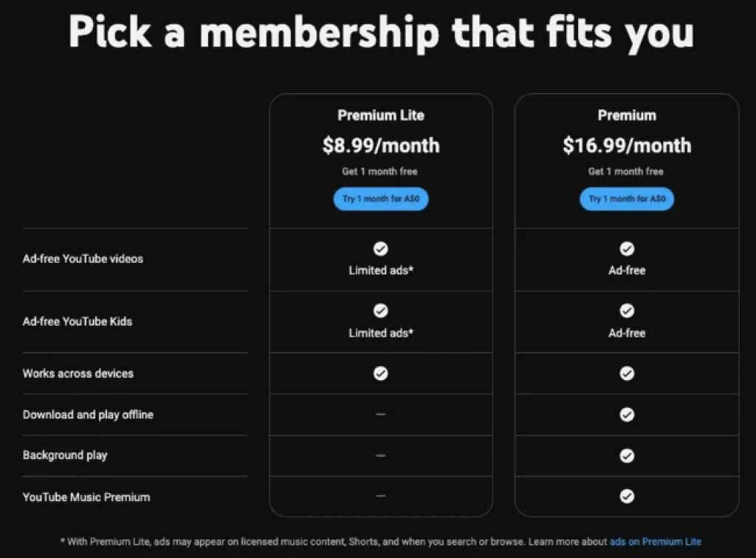Click the YouTube Music Premium checkmark under Premium
The width and height of the screenshot is (756, 558).
point(627,497)
